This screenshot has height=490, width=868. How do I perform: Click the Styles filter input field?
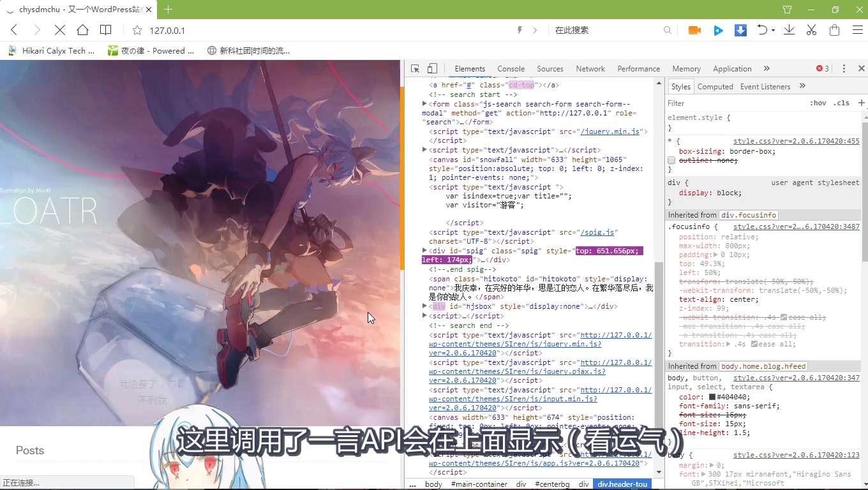click(x=734, y=103)
